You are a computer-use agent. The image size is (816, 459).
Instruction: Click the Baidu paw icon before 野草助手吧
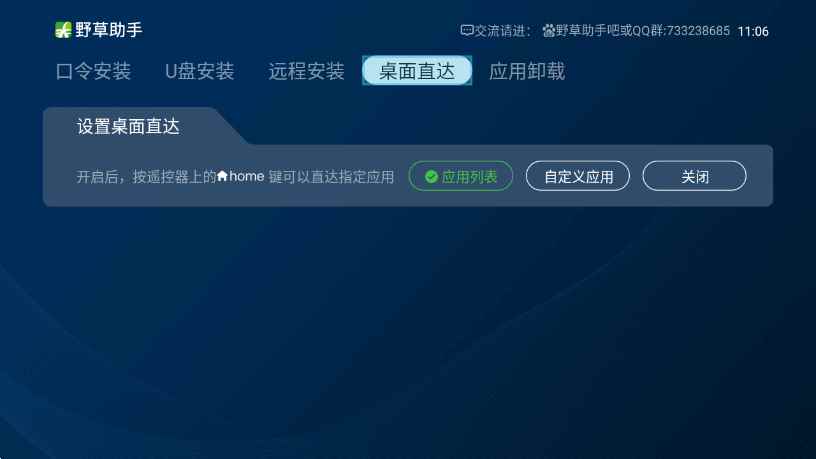[549, 31]
